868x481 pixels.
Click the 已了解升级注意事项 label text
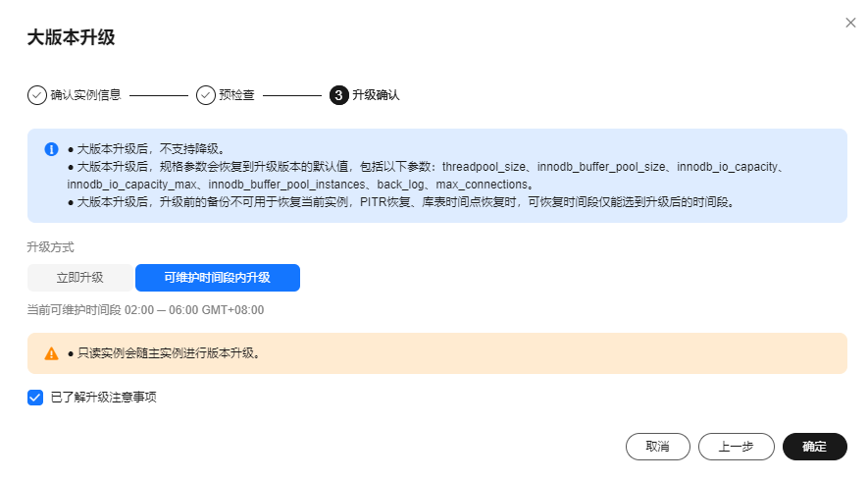(103, 398)
